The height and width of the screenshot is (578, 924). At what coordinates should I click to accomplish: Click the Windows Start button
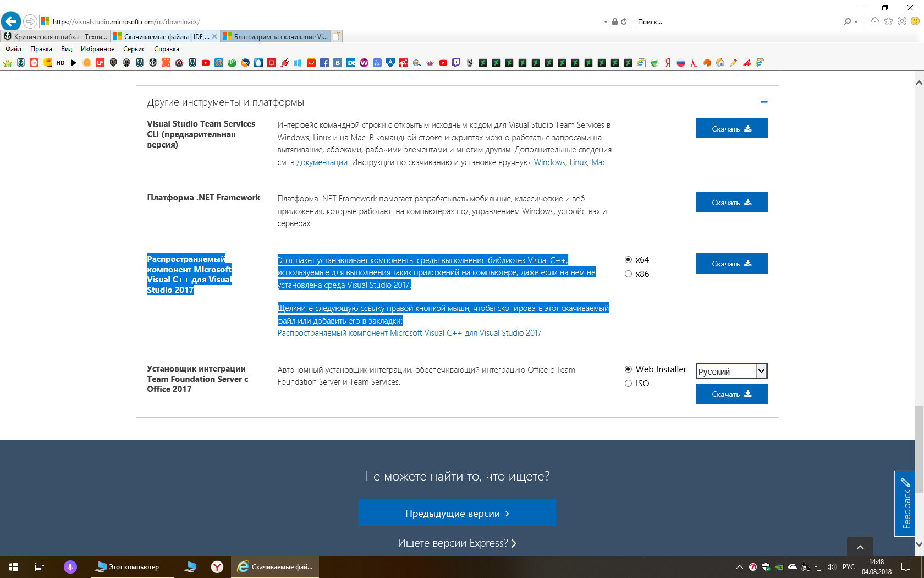pos(13,566)
